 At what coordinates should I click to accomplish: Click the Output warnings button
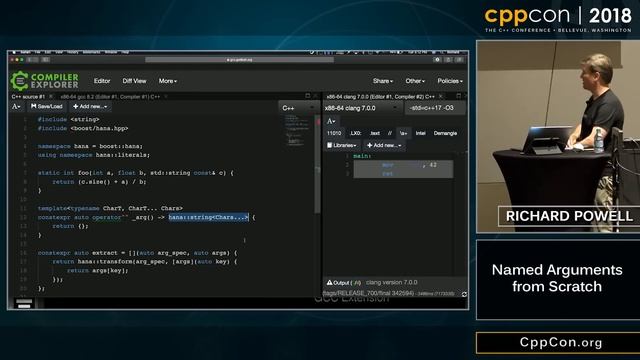[x=344, y=282]
